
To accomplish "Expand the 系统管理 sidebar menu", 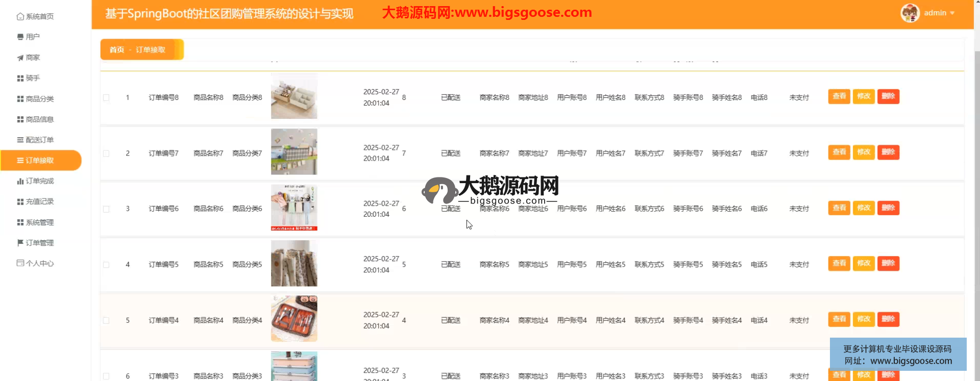I will pyautogui.click(x=39, y=222).
